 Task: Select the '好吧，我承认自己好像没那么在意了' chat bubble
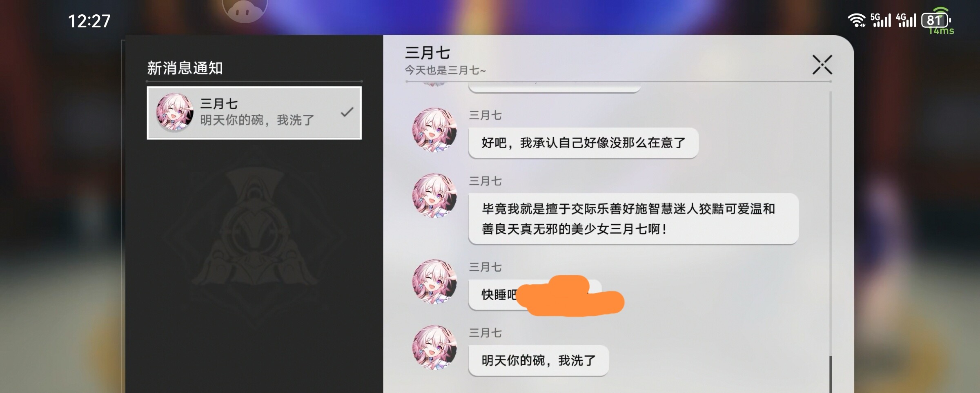click(583, 143)
